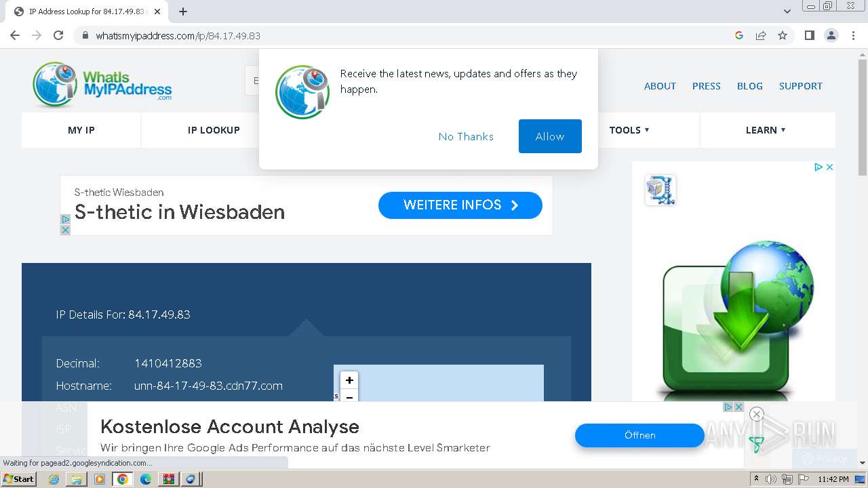This screenshot has height=488, width=868.
Task: Zoom out on the map
Action: (x=349, y=397)
